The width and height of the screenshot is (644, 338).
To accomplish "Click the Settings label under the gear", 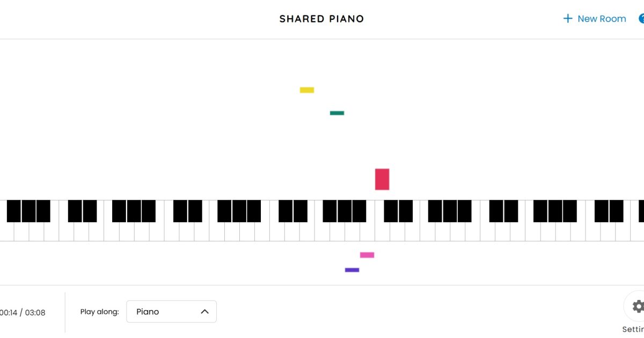I will click(633, 329).
